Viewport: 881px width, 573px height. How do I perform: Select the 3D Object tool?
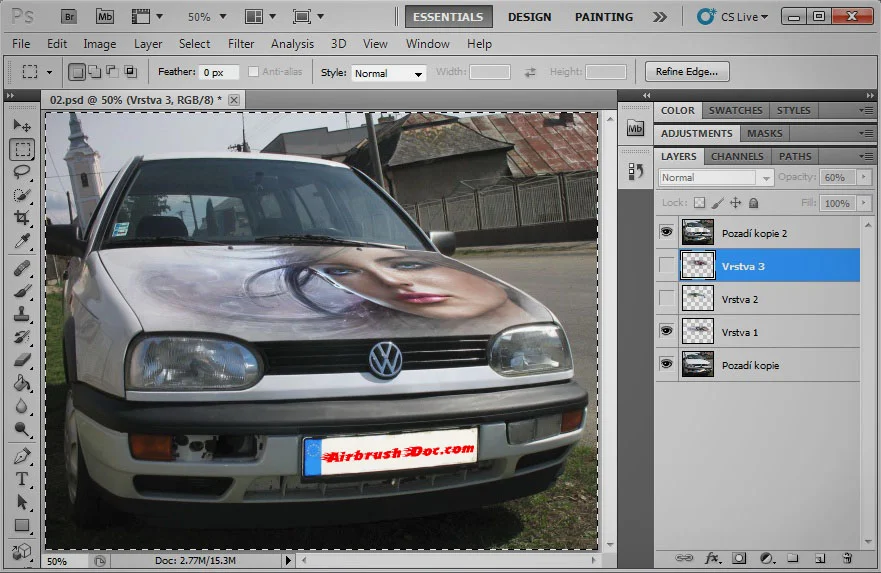(22, 551)
